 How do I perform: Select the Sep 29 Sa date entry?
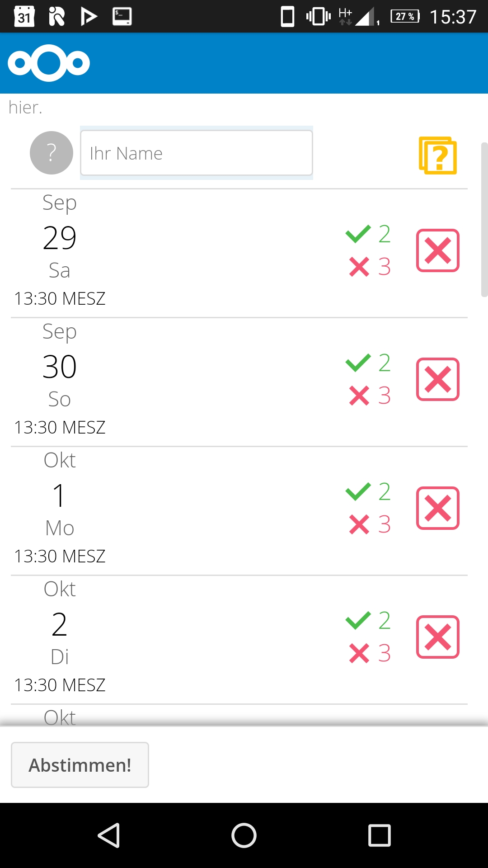(x=60, y=250)
